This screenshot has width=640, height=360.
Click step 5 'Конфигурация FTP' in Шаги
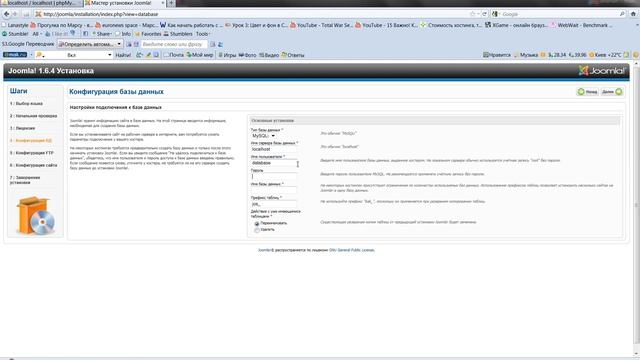pos(32,153)
